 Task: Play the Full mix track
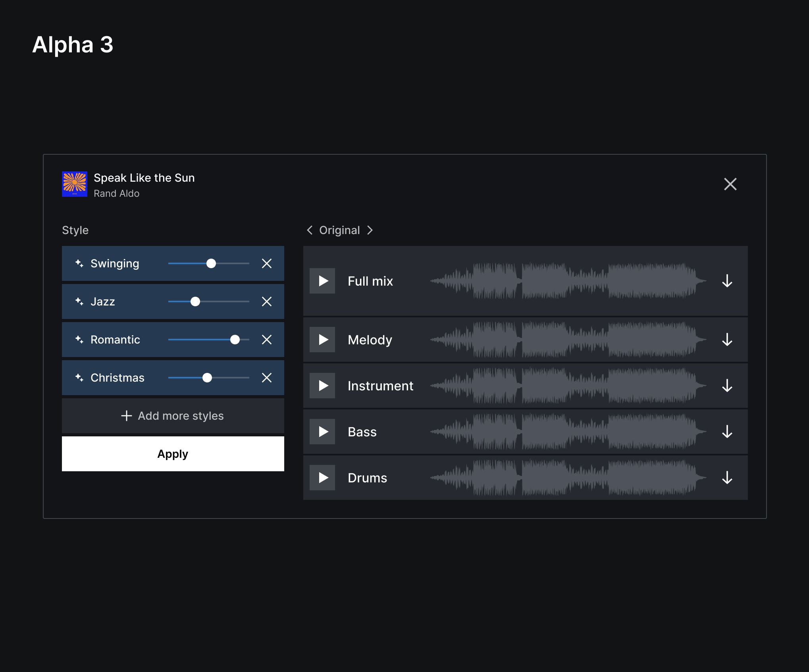[322, 281]
